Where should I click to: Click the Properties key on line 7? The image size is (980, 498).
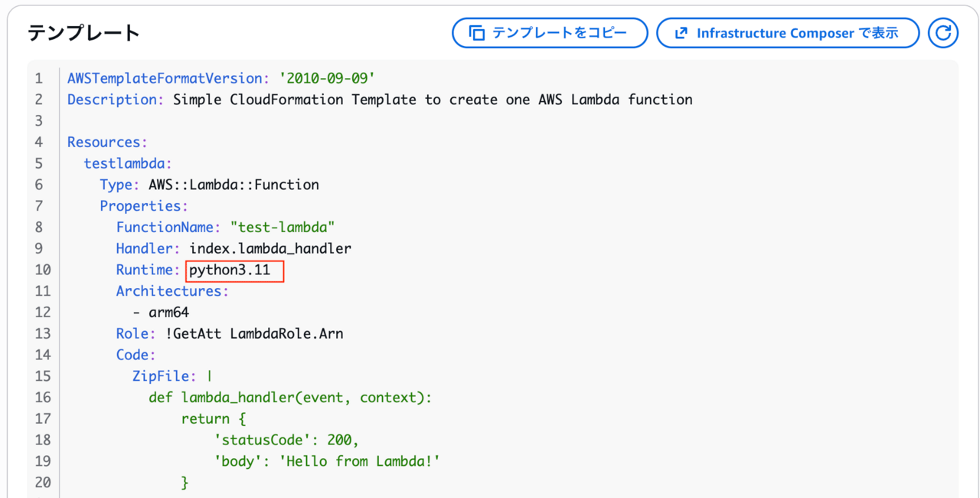click(x=143, y=206)
